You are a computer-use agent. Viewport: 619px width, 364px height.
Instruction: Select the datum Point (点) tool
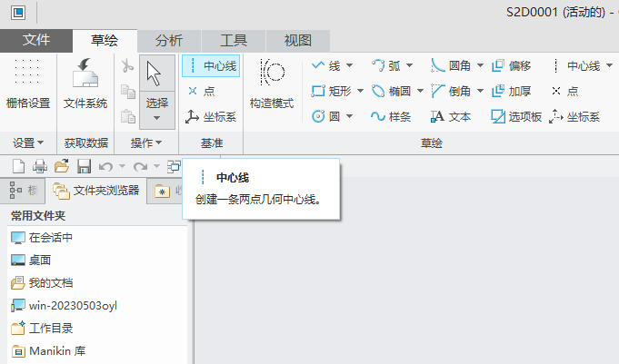(201, 92)
